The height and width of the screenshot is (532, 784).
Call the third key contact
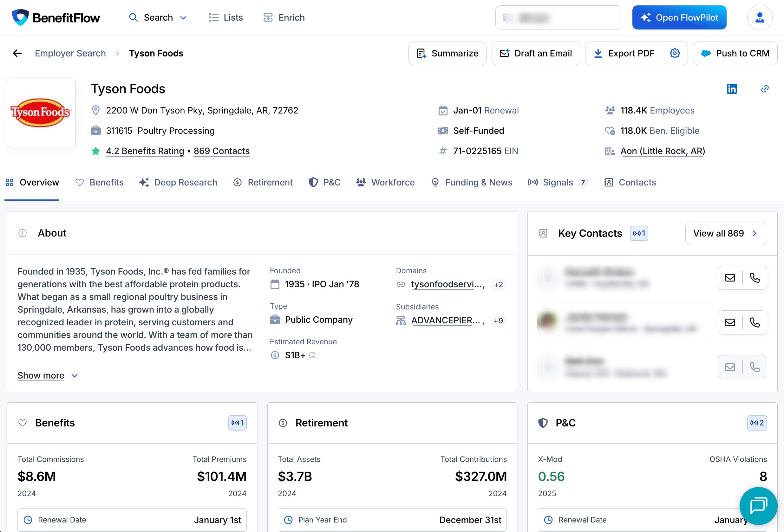(x=755, y=367)
